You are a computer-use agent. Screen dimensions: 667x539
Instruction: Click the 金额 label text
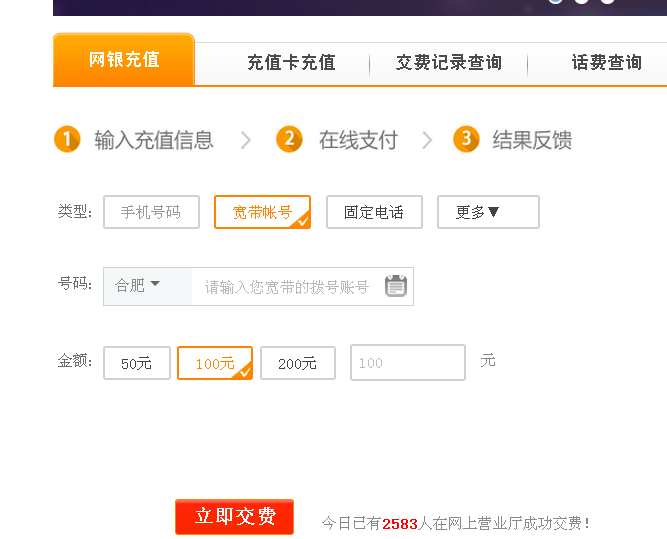tap(74, 361)
